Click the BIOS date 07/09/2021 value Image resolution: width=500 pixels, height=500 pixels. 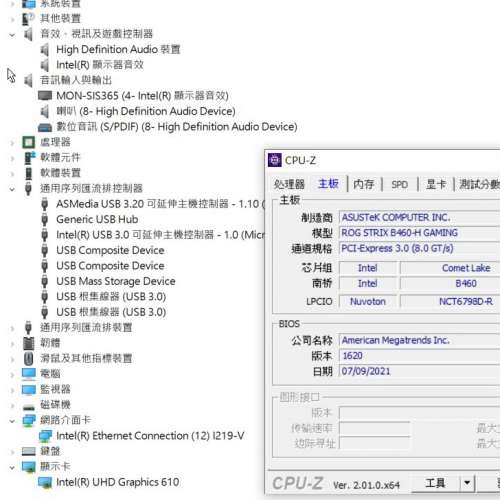click(366, 371)
